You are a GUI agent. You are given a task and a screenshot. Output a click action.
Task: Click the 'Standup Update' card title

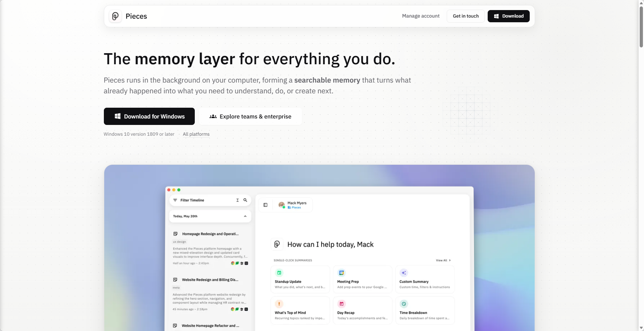[288, 282]
